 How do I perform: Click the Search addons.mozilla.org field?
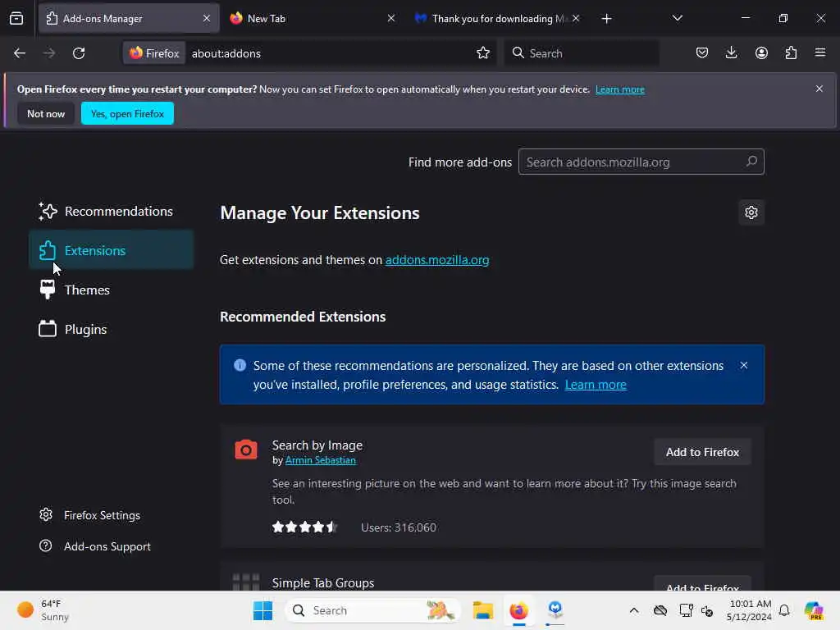pyautogui.click(x=641, y=162)
